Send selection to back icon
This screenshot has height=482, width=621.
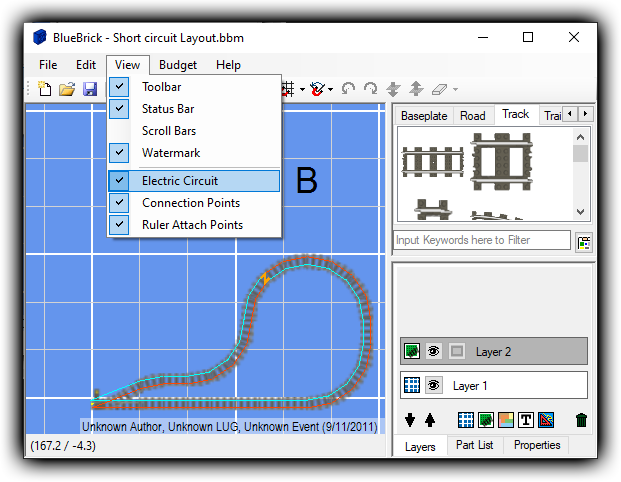393,89
